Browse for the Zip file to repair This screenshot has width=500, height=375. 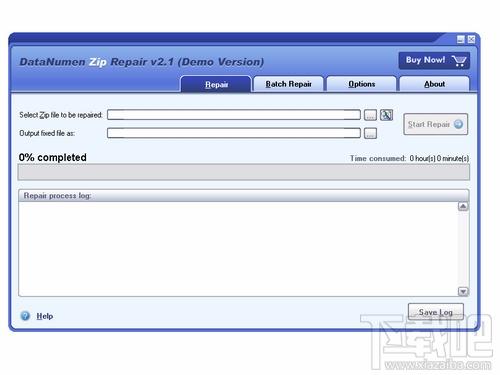370,115
